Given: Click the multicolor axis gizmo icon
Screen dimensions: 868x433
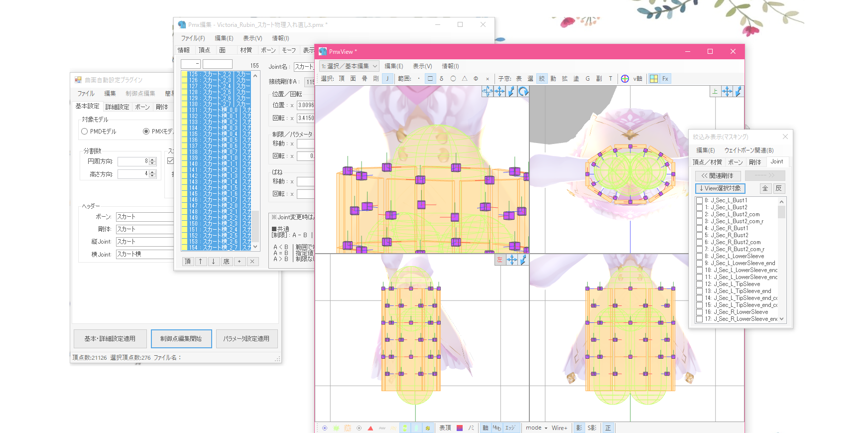Looking at the screenshot, I should tap(625, 79).
